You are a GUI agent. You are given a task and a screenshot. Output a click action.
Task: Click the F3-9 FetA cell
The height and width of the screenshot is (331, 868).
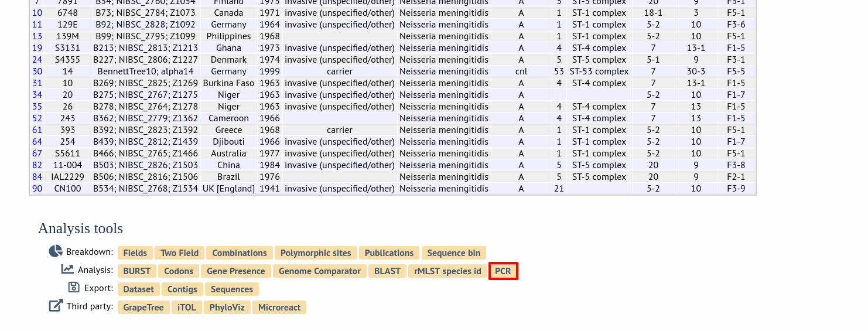click(x=736, y=189)
